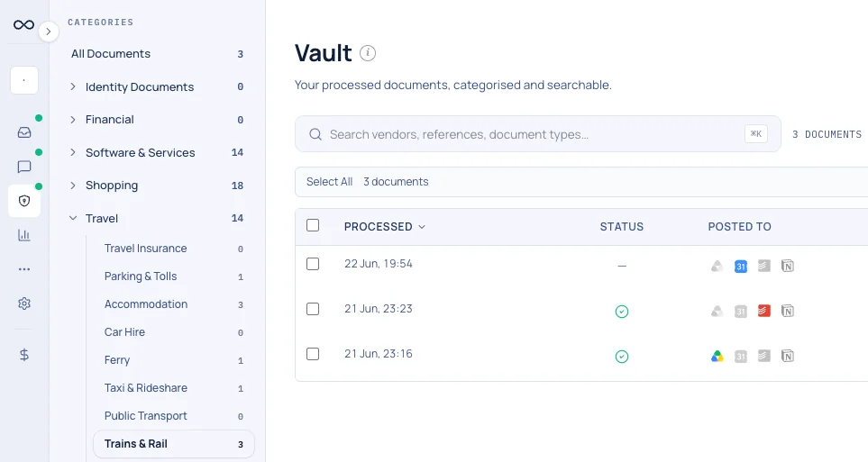The width and height of the screenshot is (868, 462).
Task: Select Ferry subcategory
Action: tap(174, 360)
